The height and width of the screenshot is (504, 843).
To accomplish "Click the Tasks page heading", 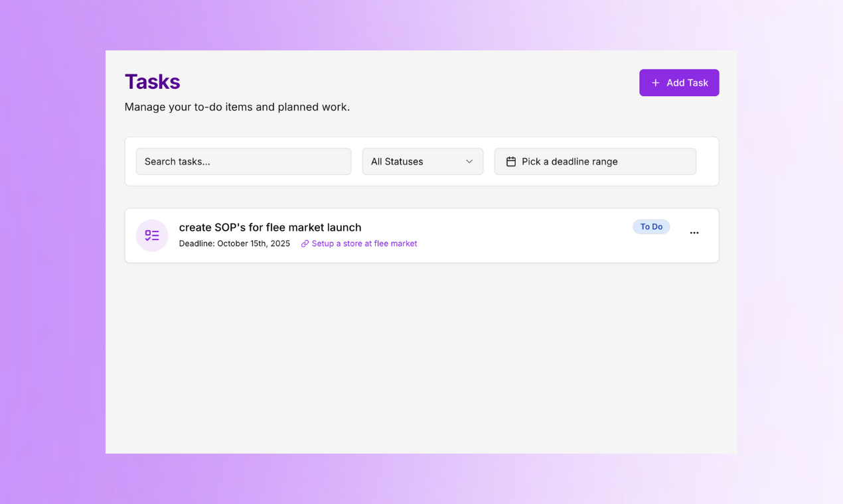I will (x=153, y=82).
